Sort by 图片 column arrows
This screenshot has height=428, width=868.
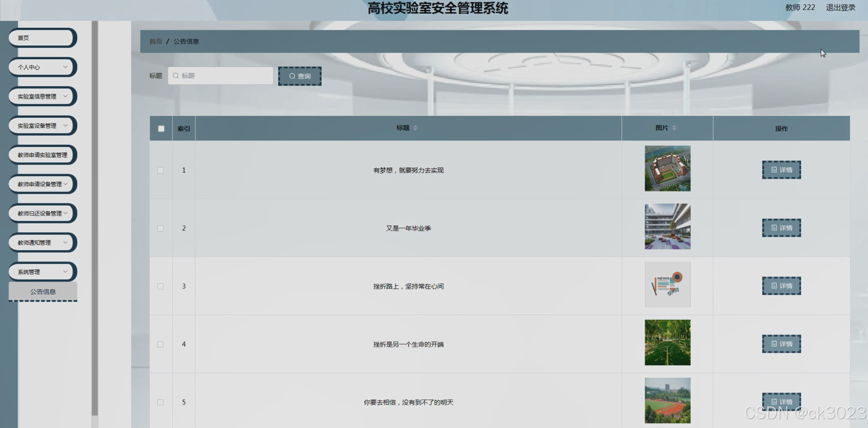[674, 128]
